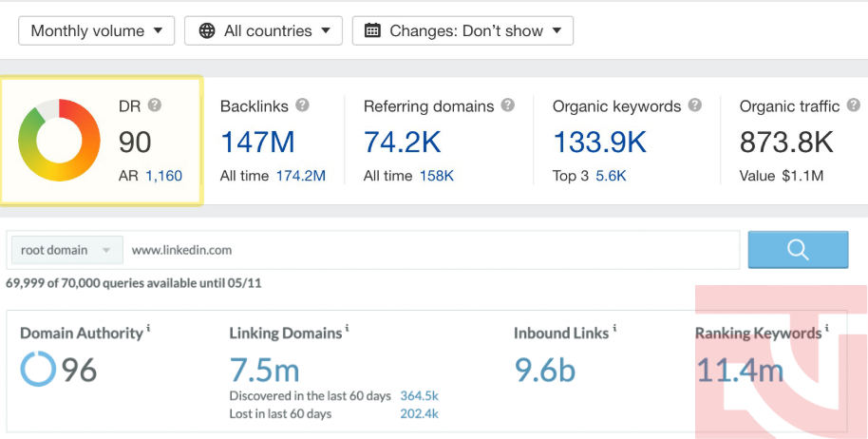The width and height of the screenshot is (868, 439).
Task: Click the Lost in last 60 days label
Action: point(281,413)
